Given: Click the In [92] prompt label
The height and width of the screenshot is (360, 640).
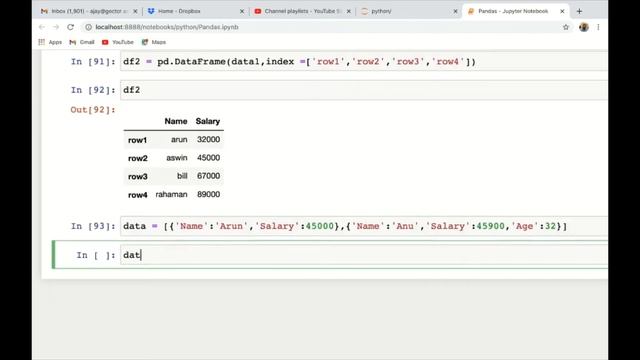Looking at the screenshot, I should click(x=93, y=90).
